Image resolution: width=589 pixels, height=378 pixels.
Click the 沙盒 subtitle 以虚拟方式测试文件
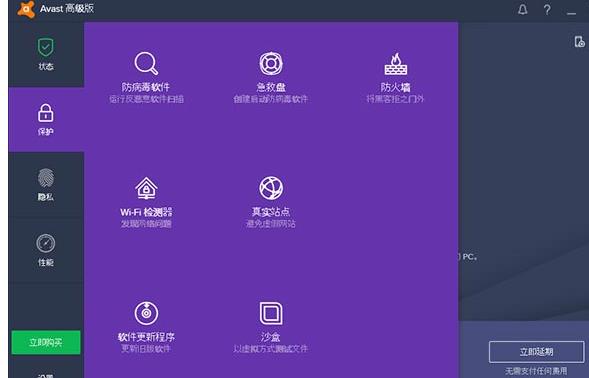click(x=270, y=348)
